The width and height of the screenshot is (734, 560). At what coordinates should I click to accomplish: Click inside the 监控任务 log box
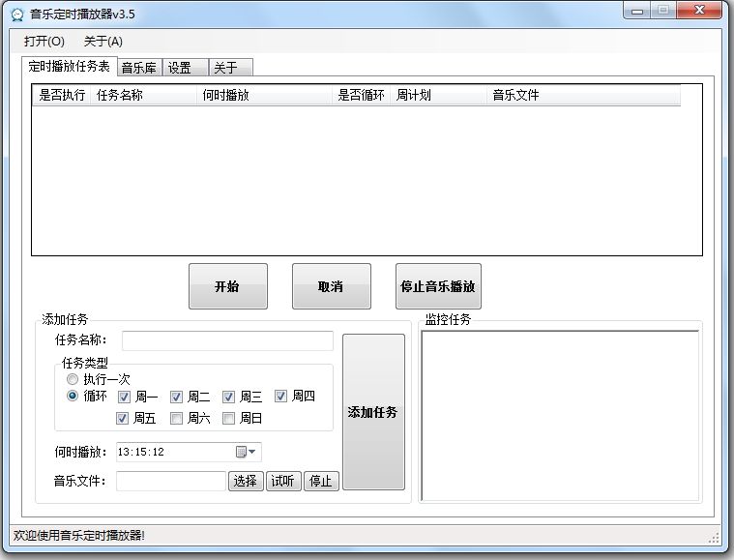[x=560, y=416]
